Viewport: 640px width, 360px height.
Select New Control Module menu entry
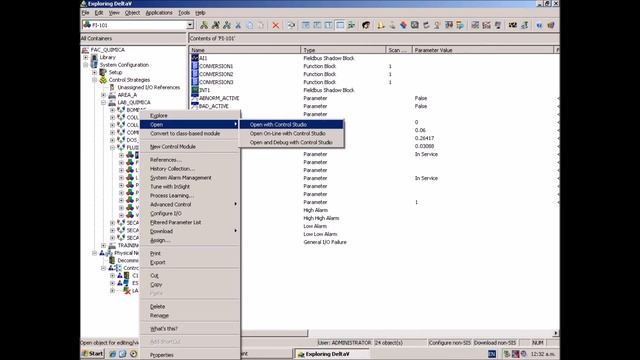tap(190, 147)
